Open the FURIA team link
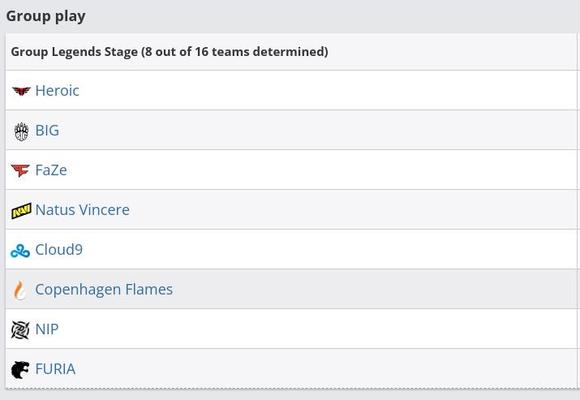 click(x=55, y=369)
